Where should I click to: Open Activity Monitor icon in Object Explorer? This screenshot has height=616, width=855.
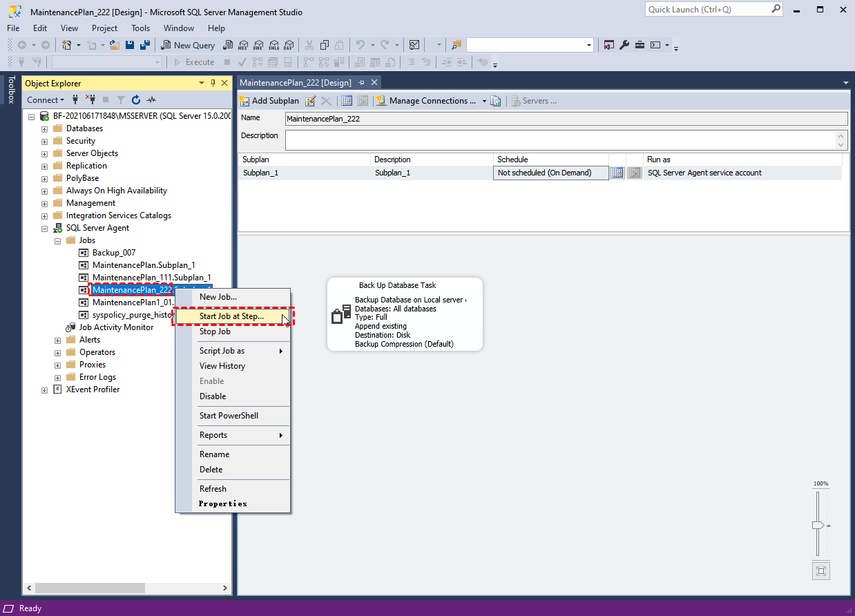pos(151,100)
